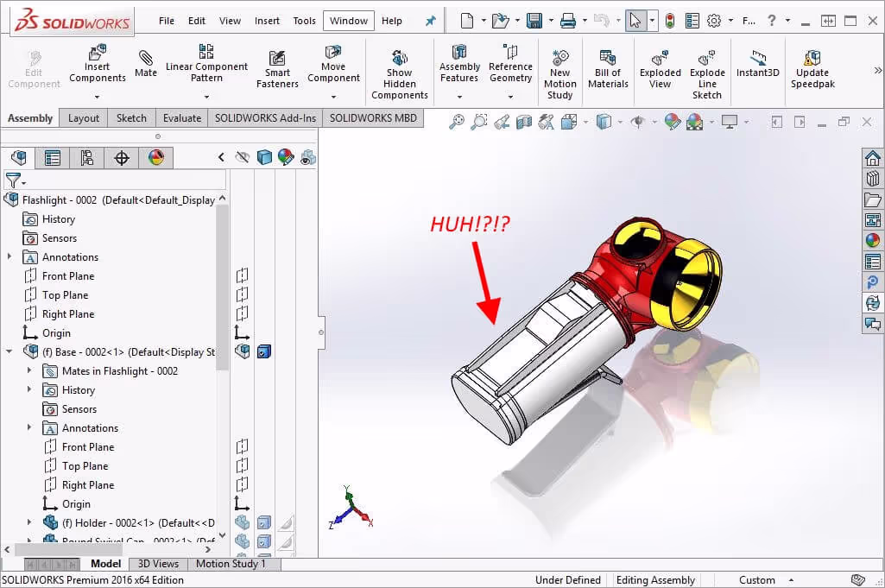Toggle Top Plane visibility in display pane

[242, 294]
